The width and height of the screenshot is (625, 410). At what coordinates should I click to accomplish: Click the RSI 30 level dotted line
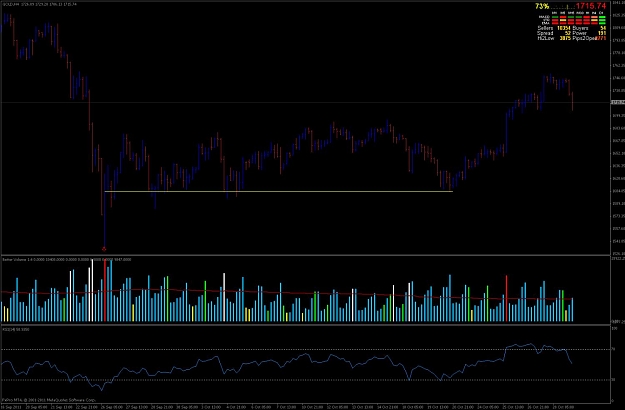click(306, 380)
